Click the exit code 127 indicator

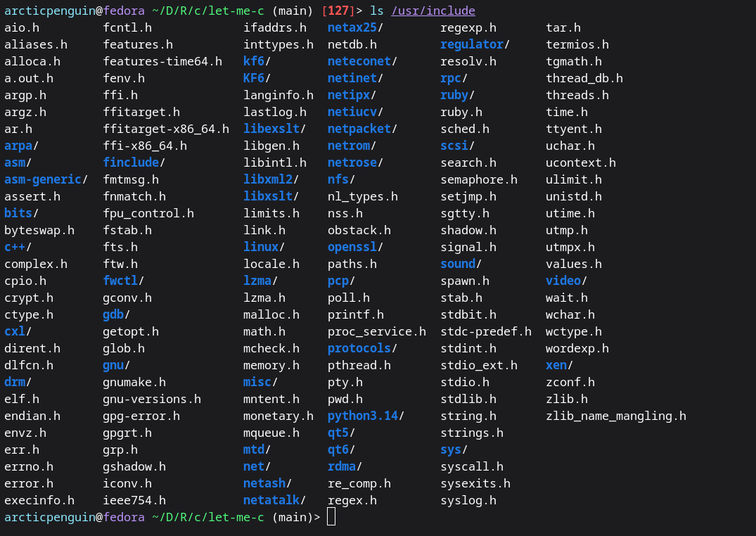click(338, 11)
